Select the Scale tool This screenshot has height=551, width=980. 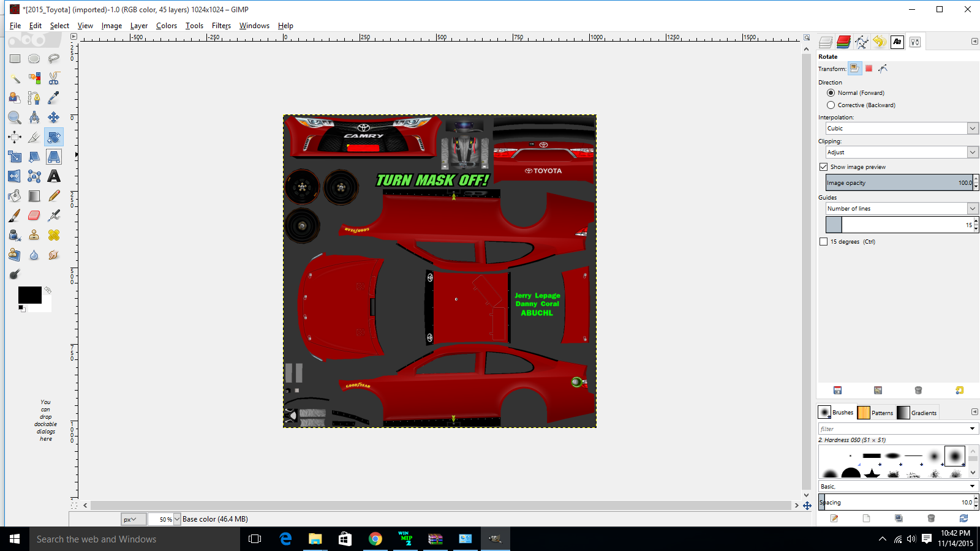click(x=15, y=157)
